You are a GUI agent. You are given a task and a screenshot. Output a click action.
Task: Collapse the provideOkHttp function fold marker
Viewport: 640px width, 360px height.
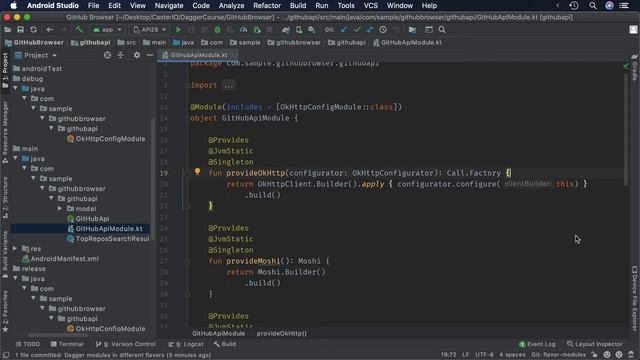pos(187,173)
